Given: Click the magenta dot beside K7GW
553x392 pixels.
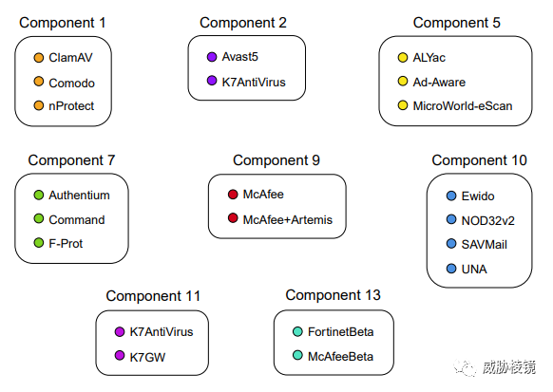Looking at the screenshot, I should pos(120,355).
